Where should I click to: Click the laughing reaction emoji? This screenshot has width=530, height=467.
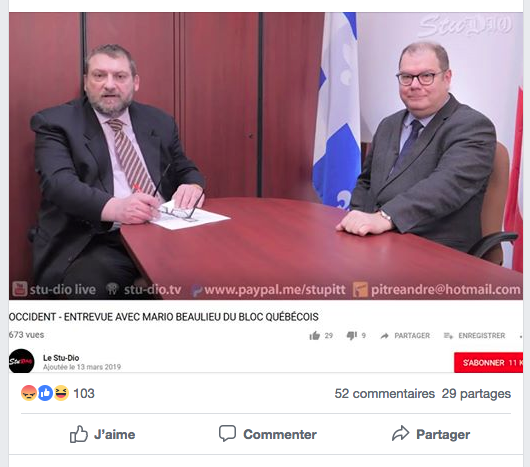[61, 393]
